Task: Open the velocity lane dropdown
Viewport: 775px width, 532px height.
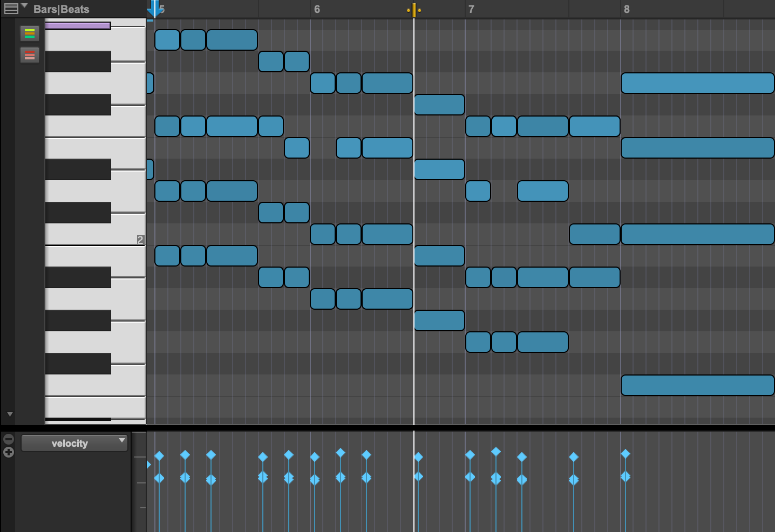Action: (74, 443)
